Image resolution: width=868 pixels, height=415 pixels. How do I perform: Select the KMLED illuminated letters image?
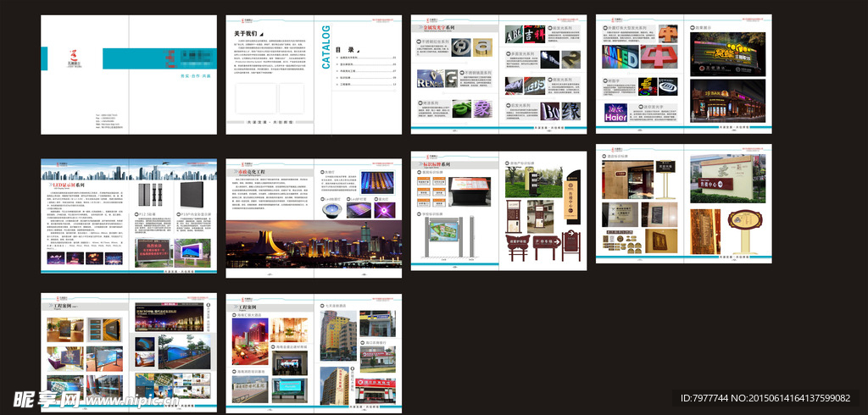point(621,57)
